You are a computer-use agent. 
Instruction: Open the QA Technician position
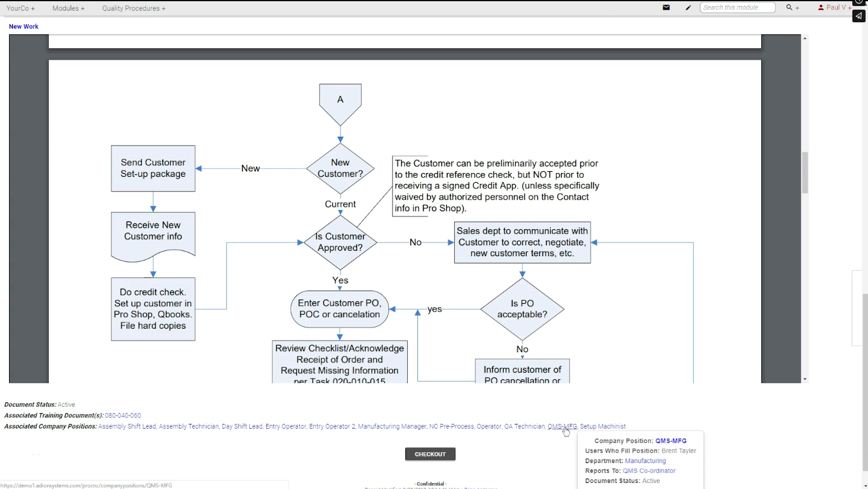coord(525,426)
